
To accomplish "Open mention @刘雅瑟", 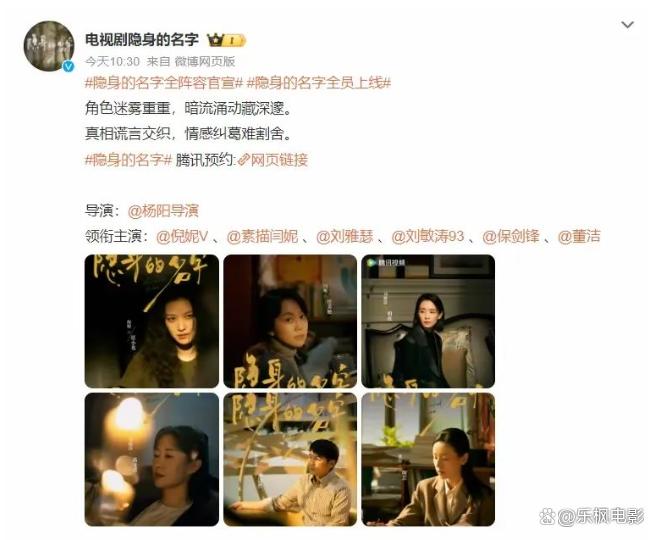I will 344,236.
